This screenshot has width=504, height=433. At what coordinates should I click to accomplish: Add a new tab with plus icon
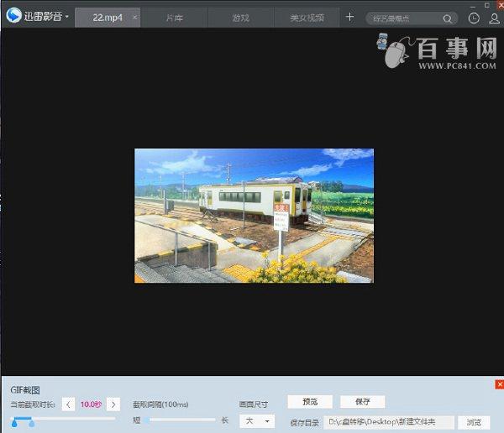[349, 17]
